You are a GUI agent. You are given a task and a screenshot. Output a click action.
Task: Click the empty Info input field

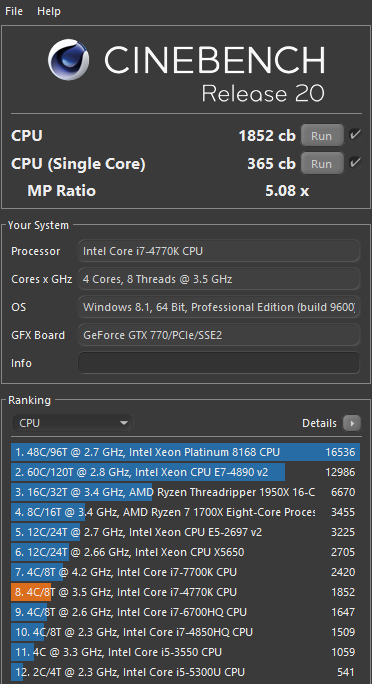[219, 363]
